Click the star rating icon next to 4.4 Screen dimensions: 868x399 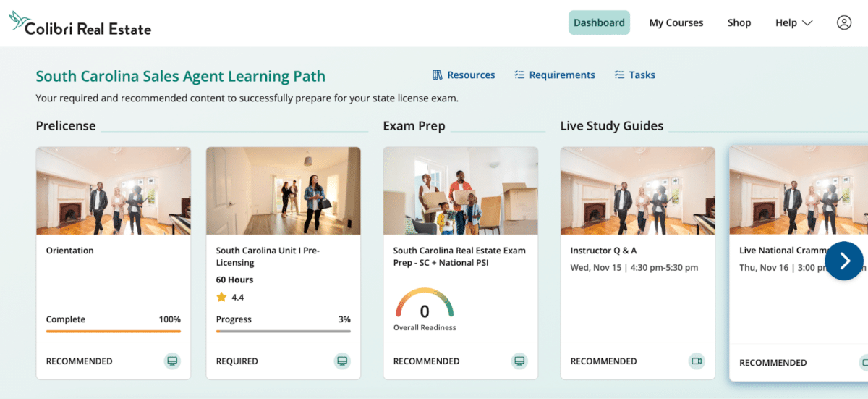click(x=221, y=297)
